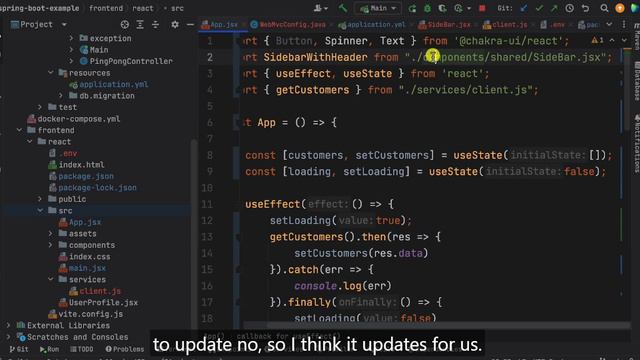Image resolution: width=640 pixels, height=360 pixels.
Task: Collapse the services folder
Action: tap(51, 279)
